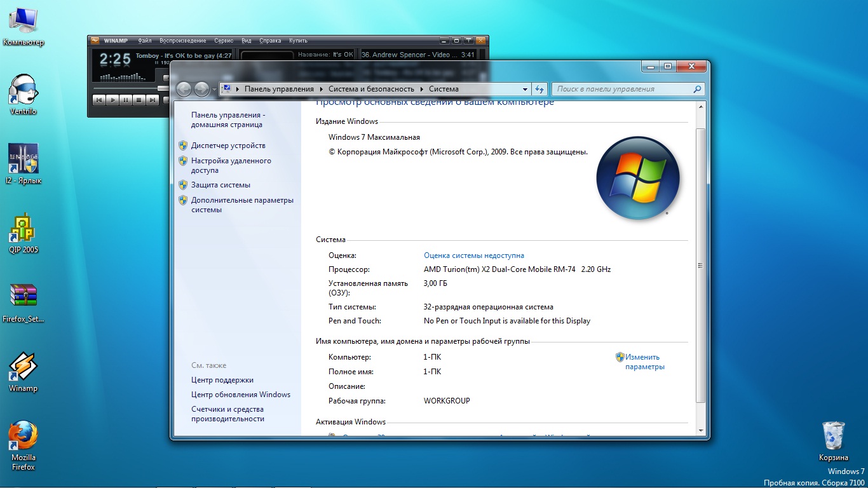
Task: Select the Winamp desktop shortcut icon
Action: 24,371
